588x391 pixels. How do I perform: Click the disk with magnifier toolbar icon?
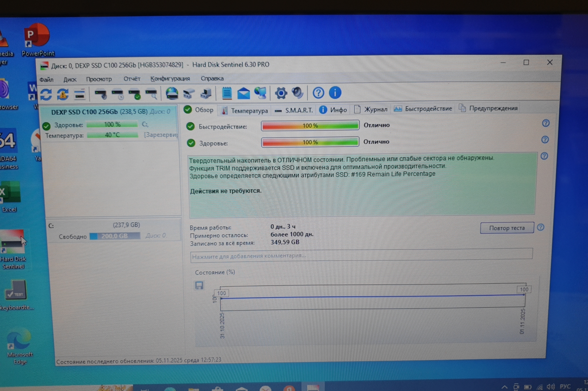[x=151, y=94]
